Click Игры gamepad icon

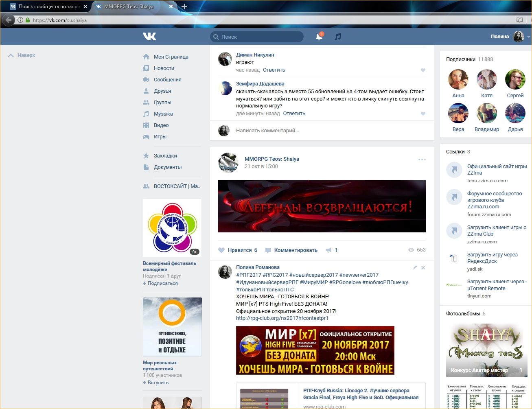[x=146, y=137]
